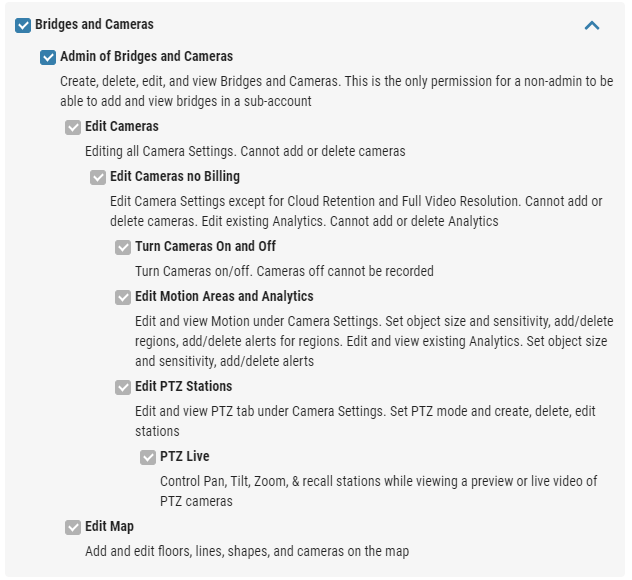
Task: Click the Admin of Bridges and Cameras label
Action: click(x=147, y=56)
